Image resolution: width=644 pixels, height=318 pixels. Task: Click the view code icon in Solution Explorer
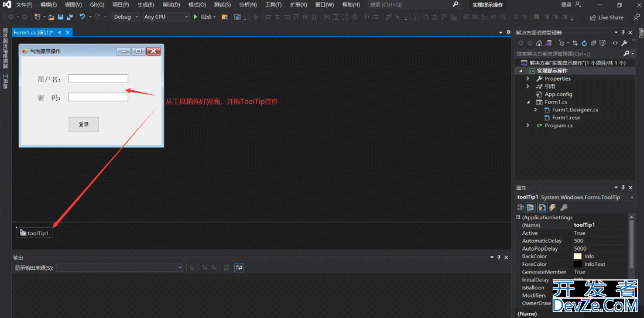pos(615,43)
